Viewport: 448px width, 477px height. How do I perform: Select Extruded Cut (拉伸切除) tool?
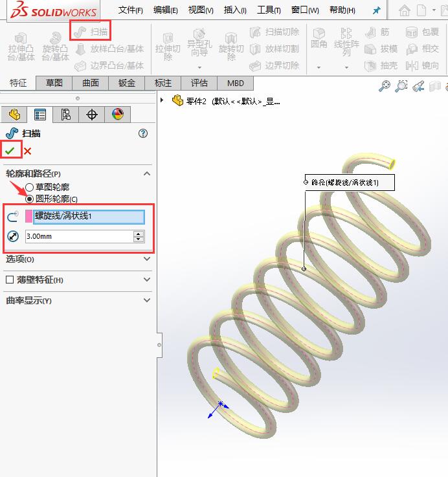point(168,47)
